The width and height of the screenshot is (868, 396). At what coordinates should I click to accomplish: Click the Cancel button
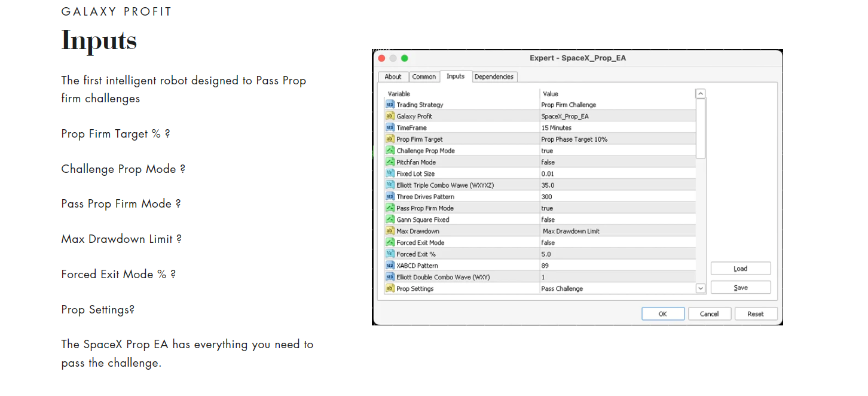[x=710, y=314]
